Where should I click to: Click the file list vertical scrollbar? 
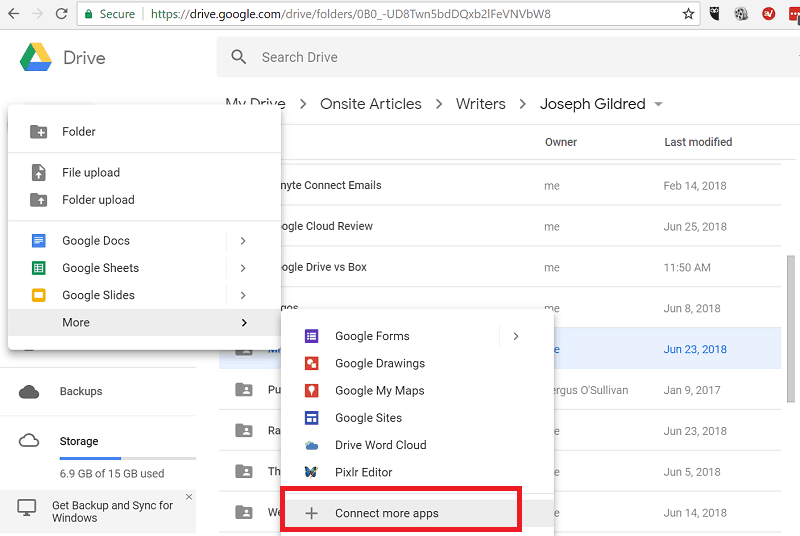coord(791,328)
